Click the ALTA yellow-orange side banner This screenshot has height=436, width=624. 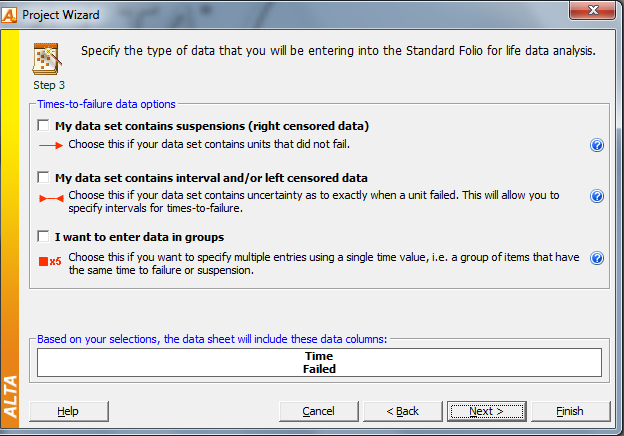10,229
